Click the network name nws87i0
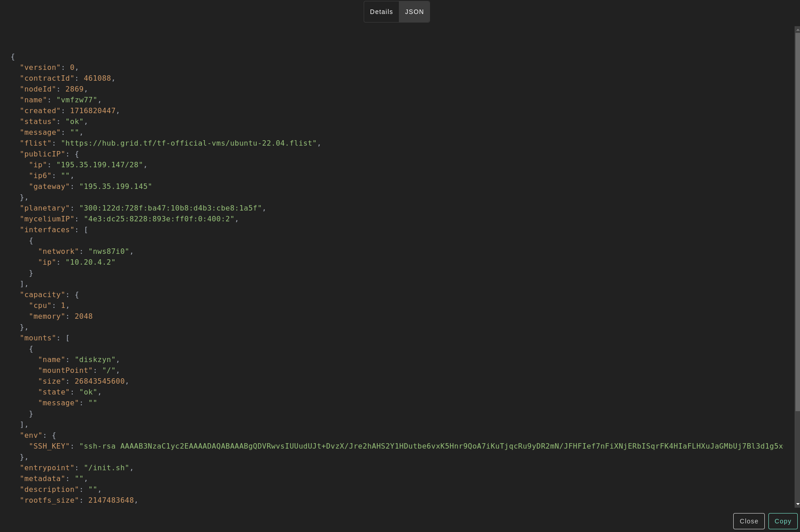This screenshot has height=532, width=800. coord(109,252)
